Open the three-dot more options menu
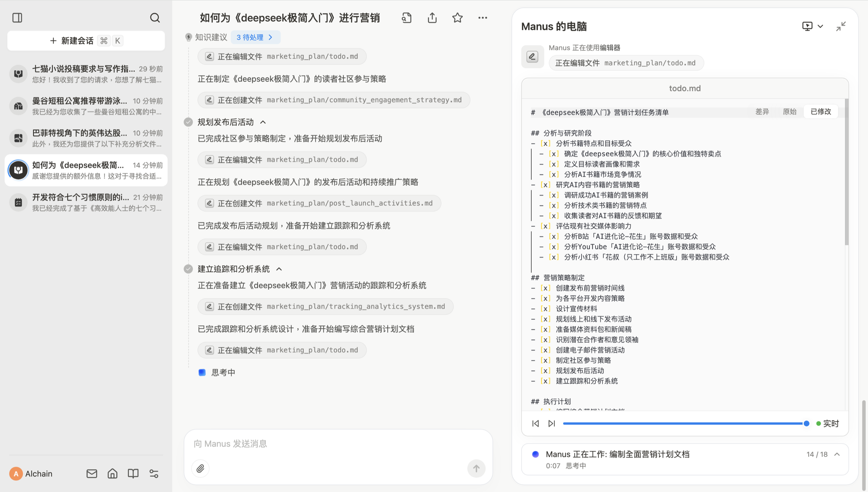 (x=483, y=18)
